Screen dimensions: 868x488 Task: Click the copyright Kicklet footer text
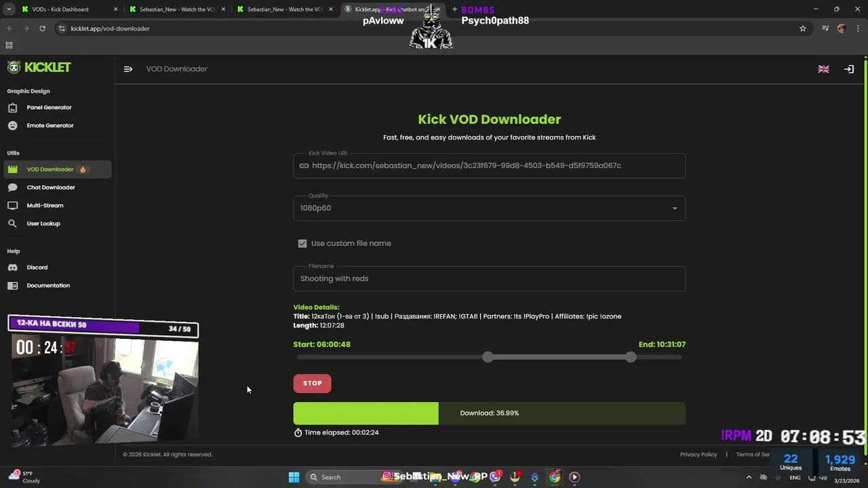tap(167, 454)
